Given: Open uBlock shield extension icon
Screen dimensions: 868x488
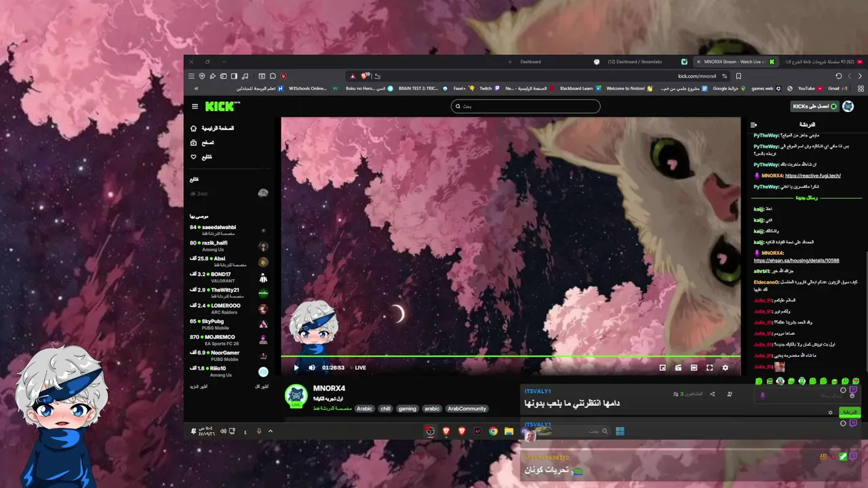Looking at the screenshot, I should pyautogui.click(x=283, y=76).
